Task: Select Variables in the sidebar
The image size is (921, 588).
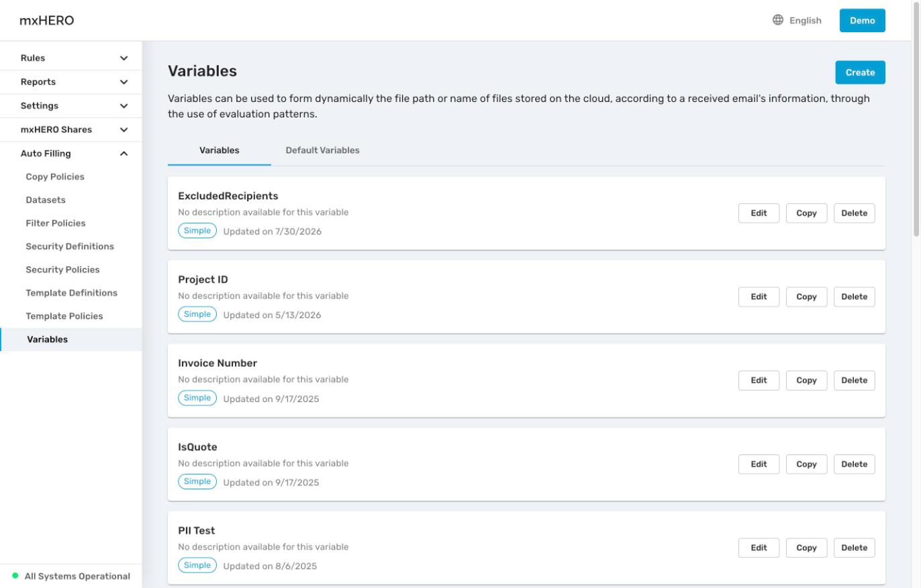Action: coord(71,339)
